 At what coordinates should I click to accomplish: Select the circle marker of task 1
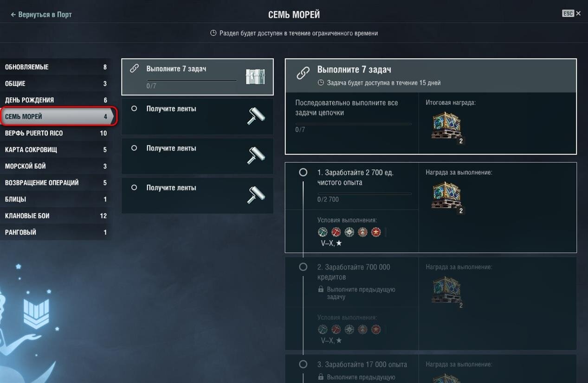click(303, 172)
